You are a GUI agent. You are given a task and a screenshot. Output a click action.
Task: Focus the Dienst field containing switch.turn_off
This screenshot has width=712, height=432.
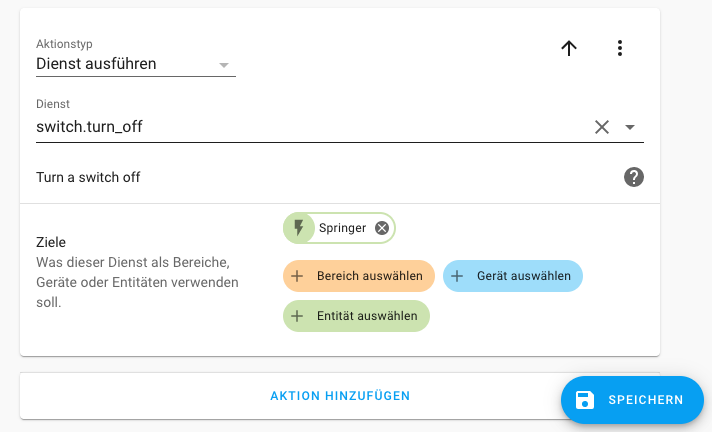(300, 127)
